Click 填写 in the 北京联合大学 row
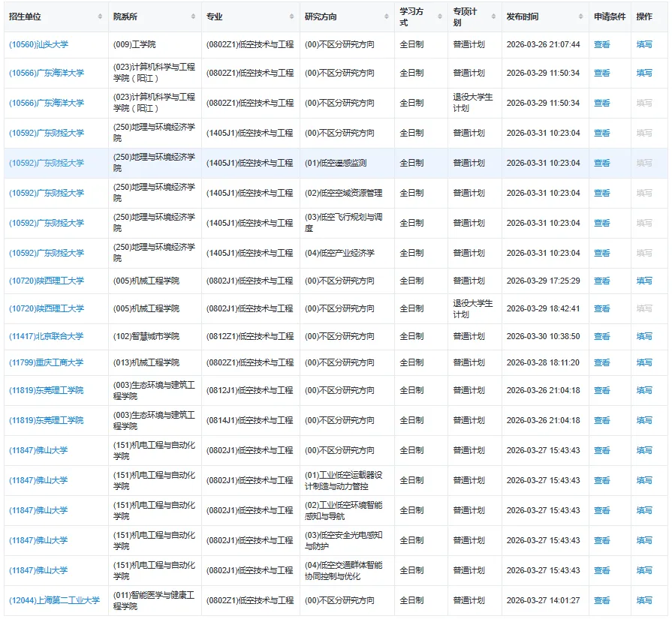The image size is (672, 619). pyautogui.click(x=644, y=336)
